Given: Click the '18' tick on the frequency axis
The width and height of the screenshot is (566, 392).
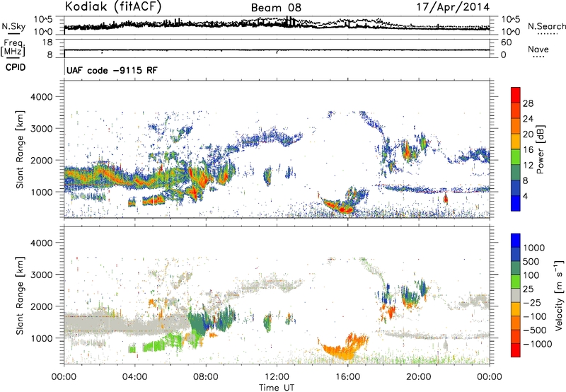Looking at the screenshot, I should (47, 42).
